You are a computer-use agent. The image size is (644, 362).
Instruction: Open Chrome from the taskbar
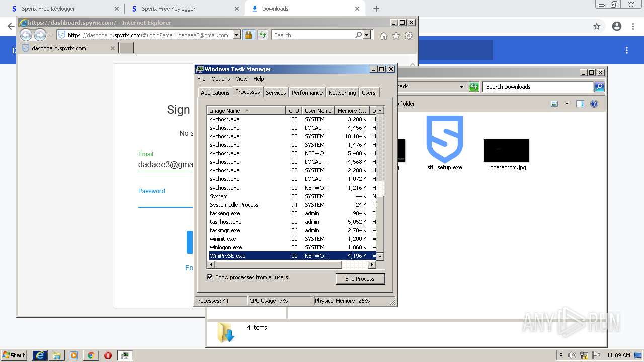click(91, 355)
